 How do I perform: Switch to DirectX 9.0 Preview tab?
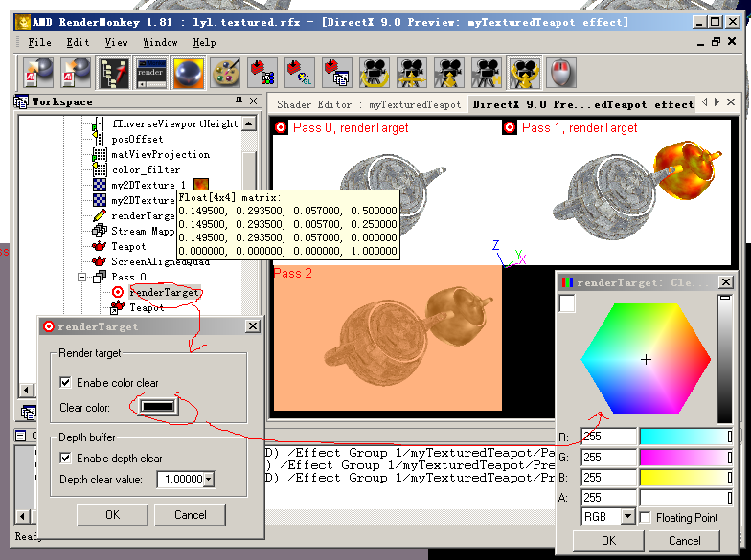click(x=582, y=105)
